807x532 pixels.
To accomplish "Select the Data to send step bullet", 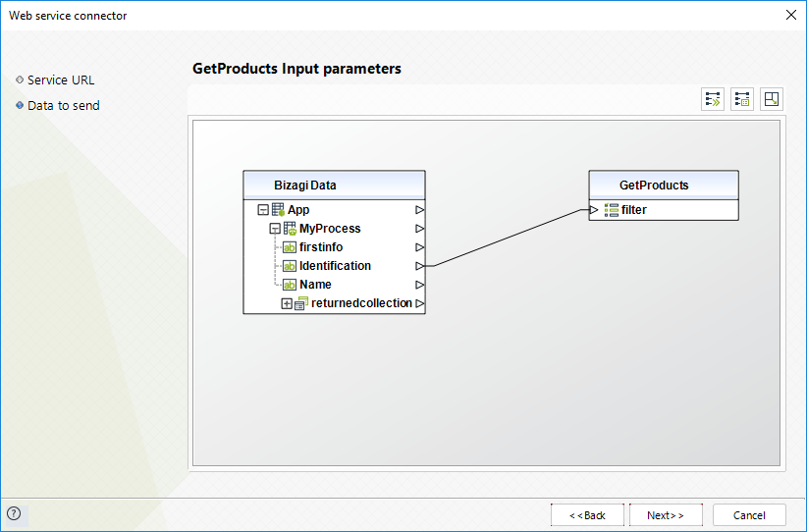I will (20, 105).
